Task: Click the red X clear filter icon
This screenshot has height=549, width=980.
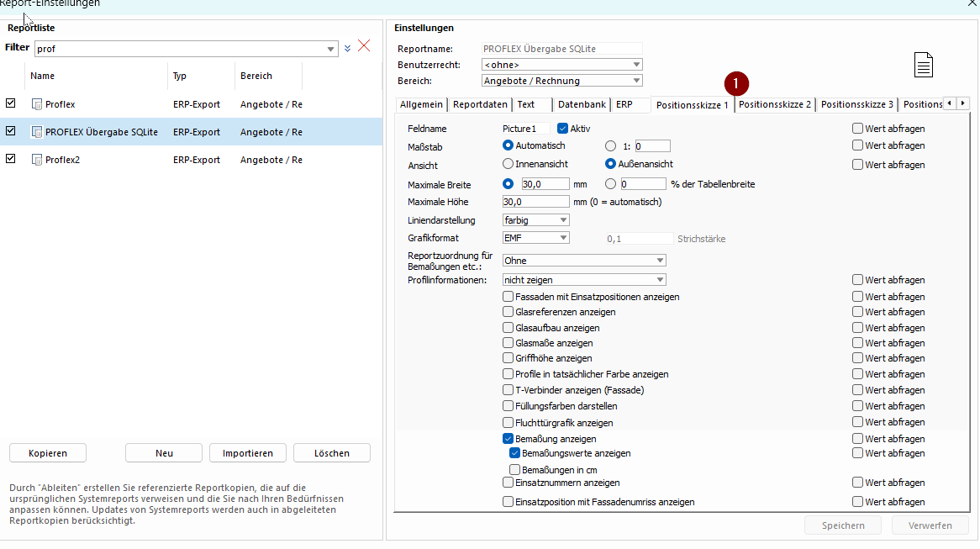Action: (364, 46)
